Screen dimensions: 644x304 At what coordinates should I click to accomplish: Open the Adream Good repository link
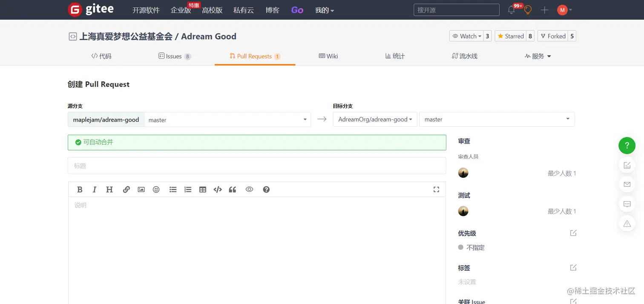[209, 37]
